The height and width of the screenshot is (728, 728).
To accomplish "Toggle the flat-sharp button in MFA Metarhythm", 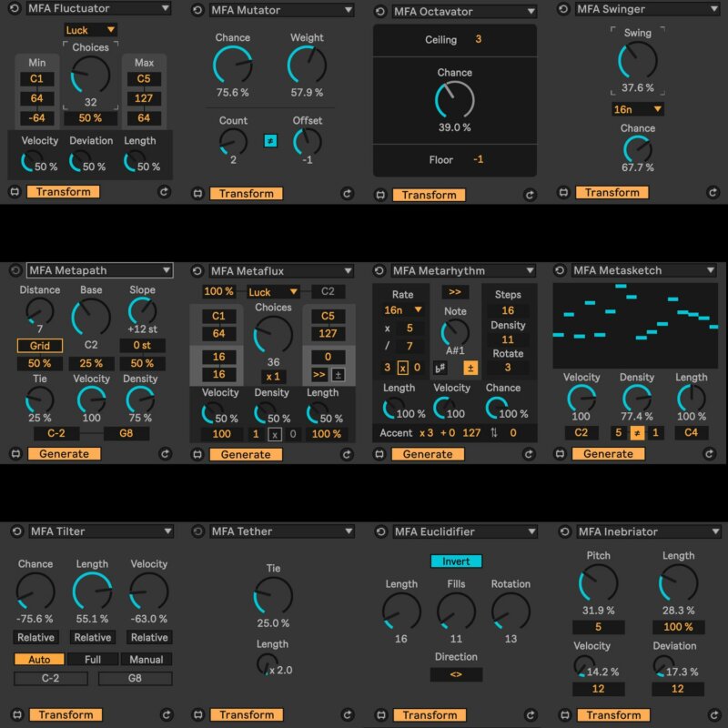I will click(440, 368).
